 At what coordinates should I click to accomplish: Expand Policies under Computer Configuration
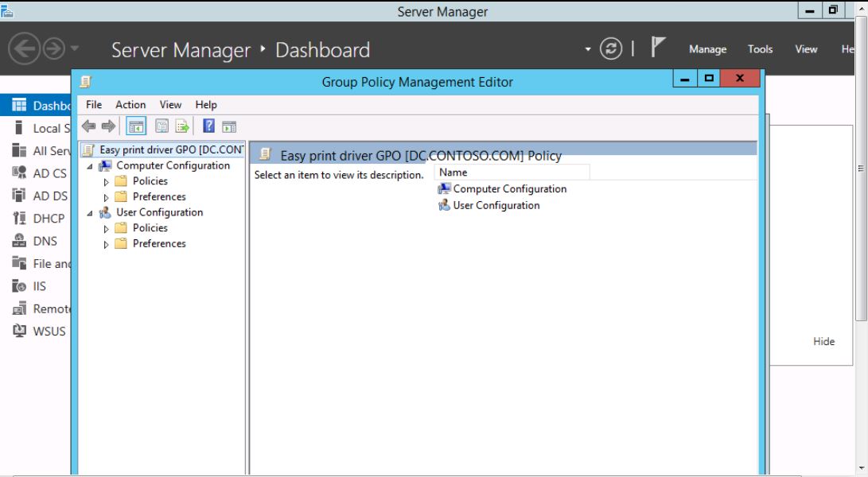[x=107, y=182]
